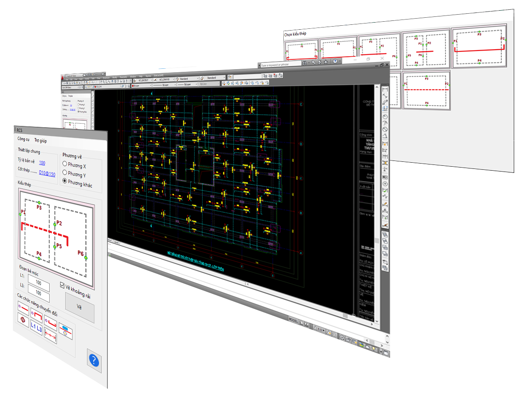Click the red AutoCAD application logo
532x399 pixels.
63,78
